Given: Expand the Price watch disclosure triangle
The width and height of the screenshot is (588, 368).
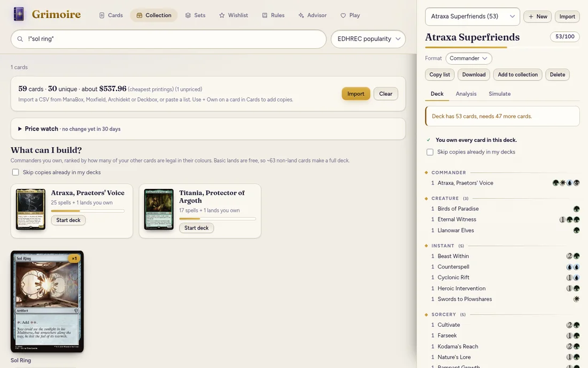Looking at the screenshot, I should click(x=20, y=129).
